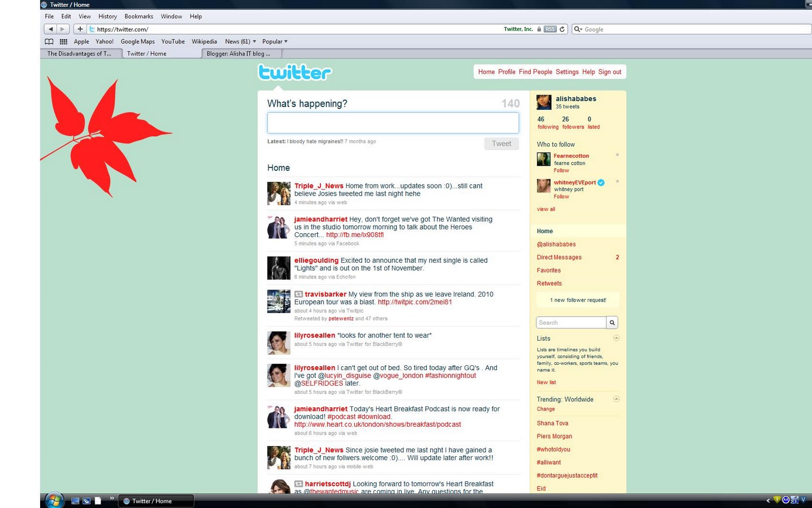Open the Bookmarks menu
Screen dimensions: 812x508
pyautogui.click(x=139, y=16)
